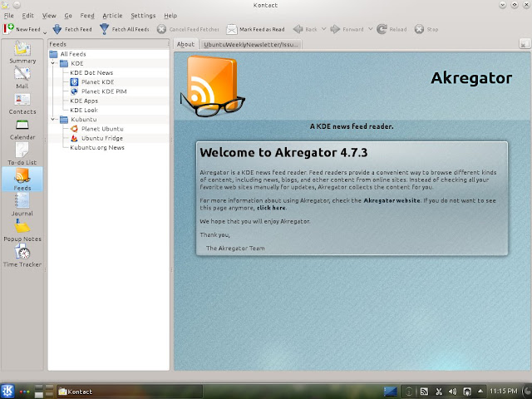Select the Ubuntu Fridge feed
Viewport: 532px width, 399px height.
[x=109, y=138]
